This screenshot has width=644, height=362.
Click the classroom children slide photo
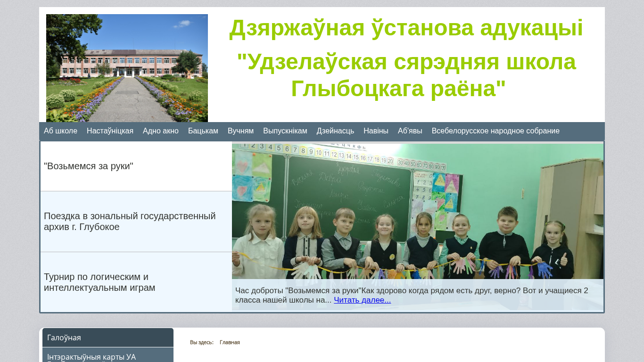[417, 212]
